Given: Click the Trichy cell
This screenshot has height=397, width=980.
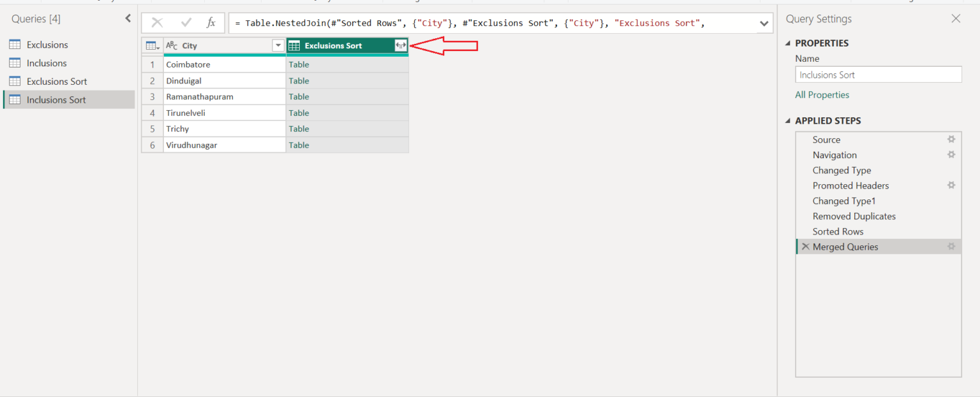Looking at the screenshot, I should (225, 129).
